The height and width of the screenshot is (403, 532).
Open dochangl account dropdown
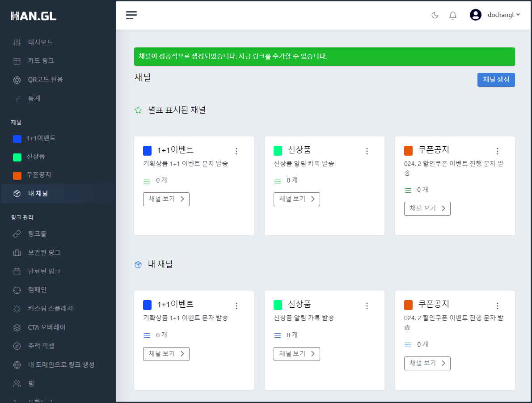coord(503,15)
